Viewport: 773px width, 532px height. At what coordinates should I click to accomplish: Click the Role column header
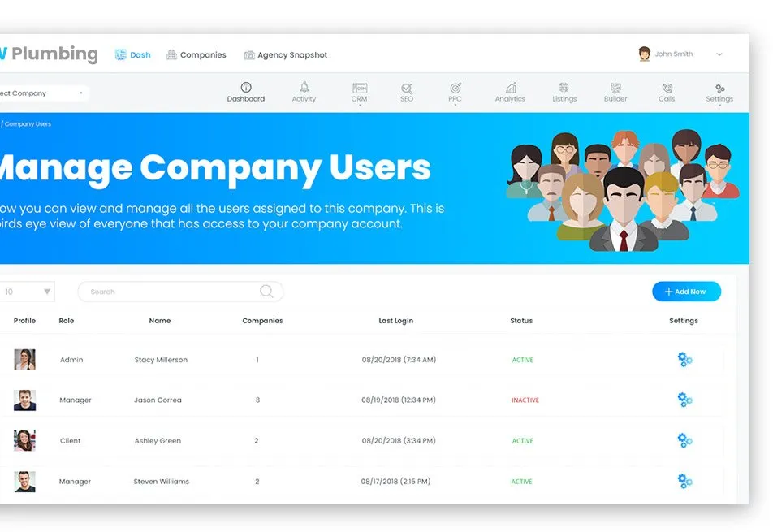click(66, 321)
